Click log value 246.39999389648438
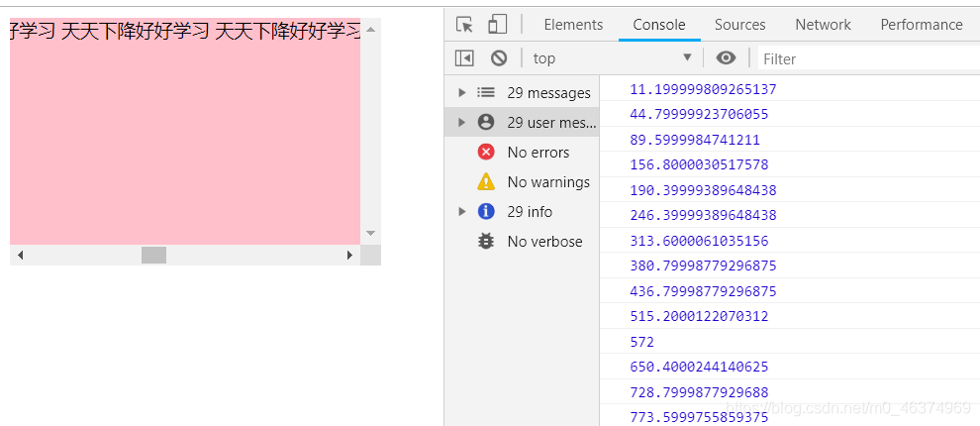980x426 pixels. 703,215
